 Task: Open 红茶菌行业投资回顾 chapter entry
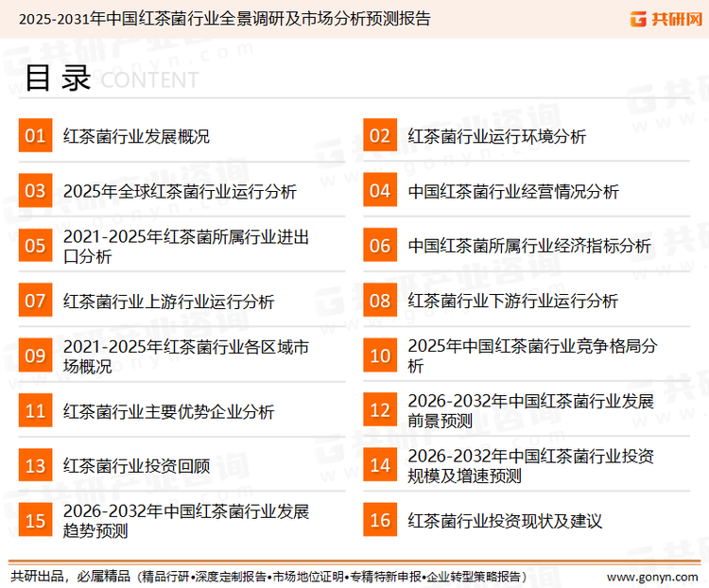(136, 465)
